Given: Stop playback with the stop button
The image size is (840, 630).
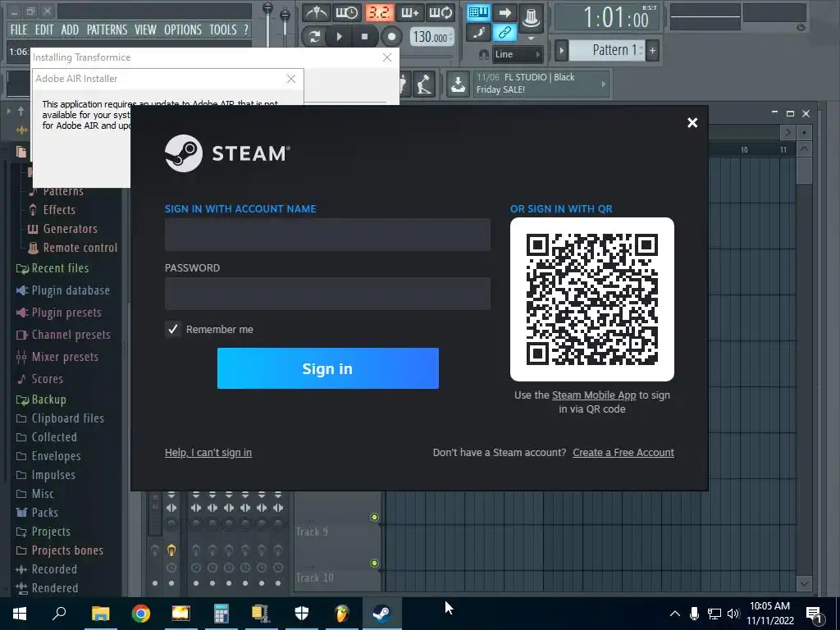Looking at the screenshot, I should point(365,36).
